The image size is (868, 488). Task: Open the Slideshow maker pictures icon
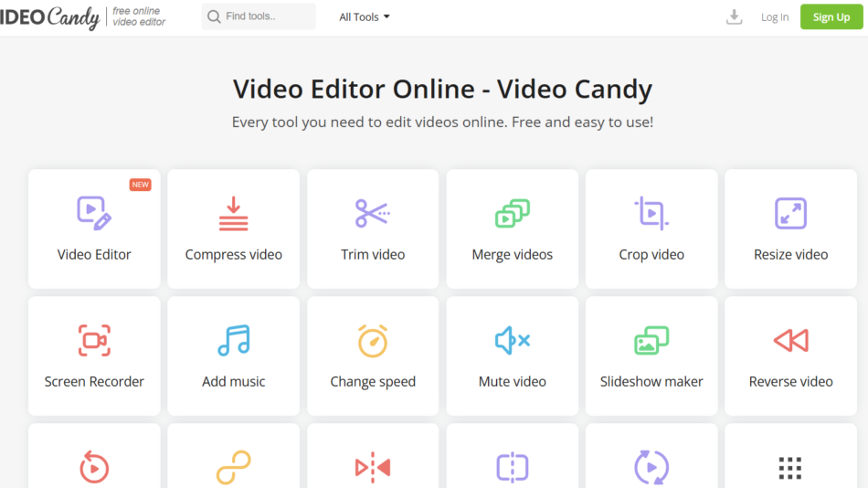pos(651,340)
